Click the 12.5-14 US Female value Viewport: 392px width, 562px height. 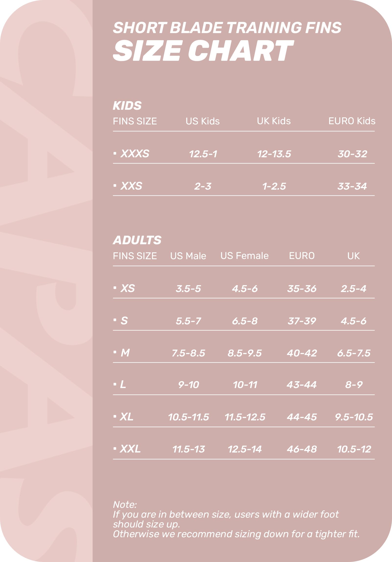[x=245, y=449]
